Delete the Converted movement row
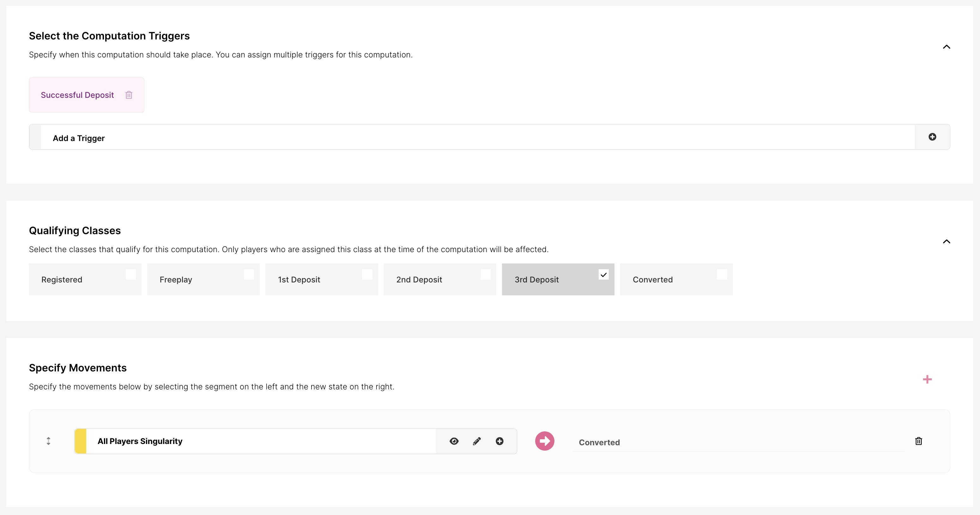This screenshot has width=980, height=515. pyautogui.click(x=918, y=441)
